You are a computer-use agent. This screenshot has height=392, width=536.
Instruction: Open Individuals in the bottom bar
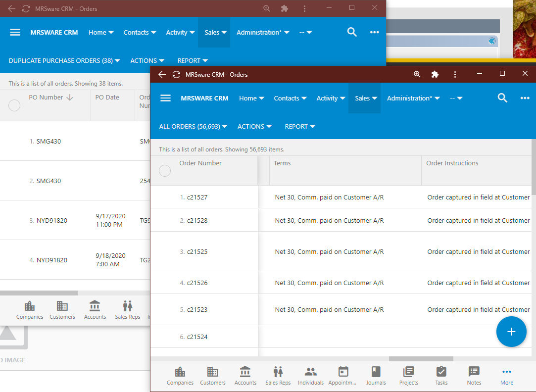coord(310,376)
